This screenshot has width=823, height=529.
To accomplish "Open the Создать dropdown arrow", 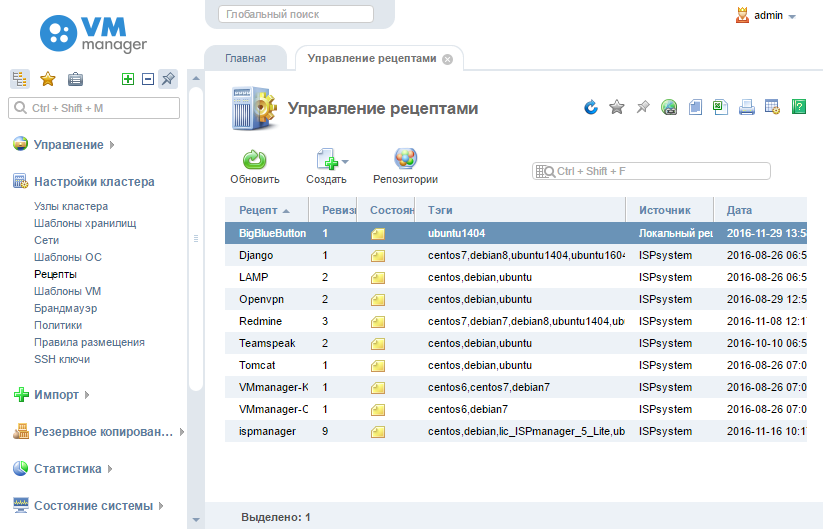I will click(x=345, y=162).
